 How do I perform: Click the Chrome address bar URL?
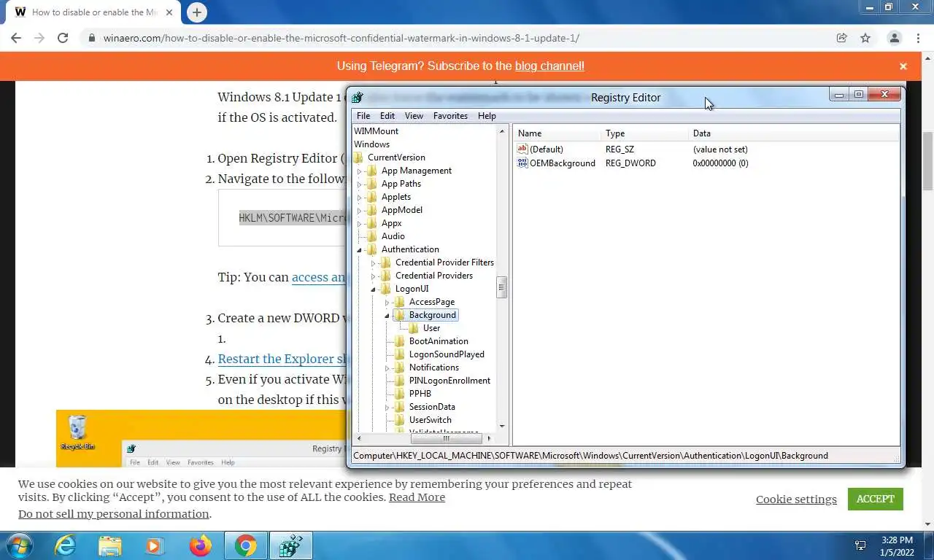[341, 38]
